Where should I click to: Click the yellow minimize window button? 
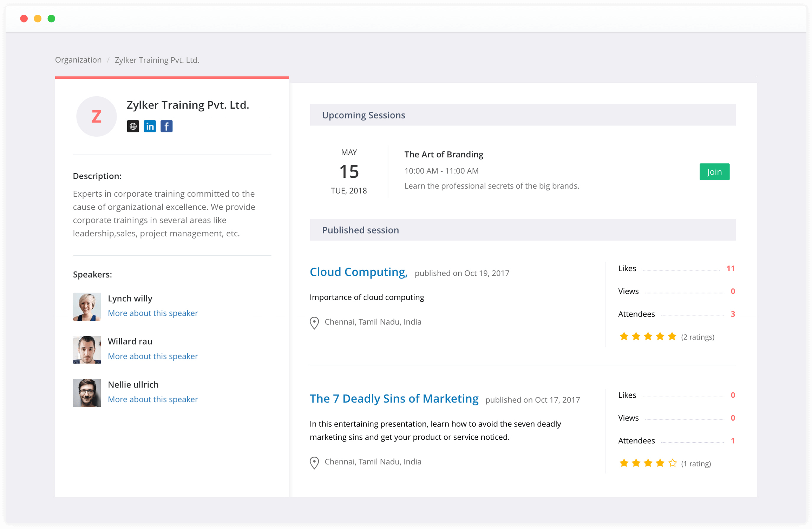pyautogui.click(x=38, y=19)
